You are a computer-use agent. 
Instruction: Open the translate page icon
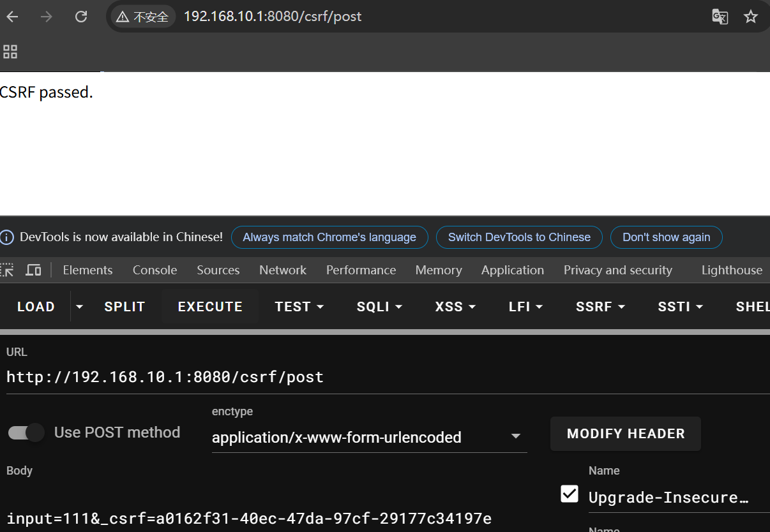720,17
